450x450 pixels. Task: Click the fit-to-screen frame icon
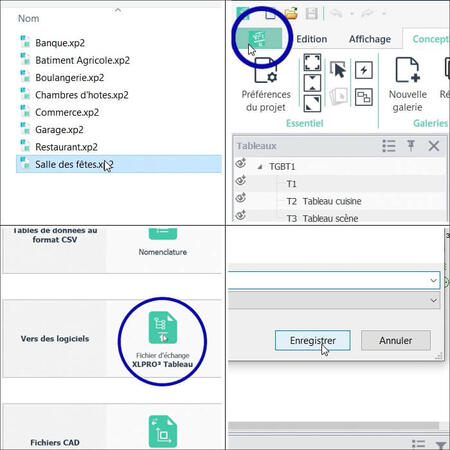[x=312, y=62]
